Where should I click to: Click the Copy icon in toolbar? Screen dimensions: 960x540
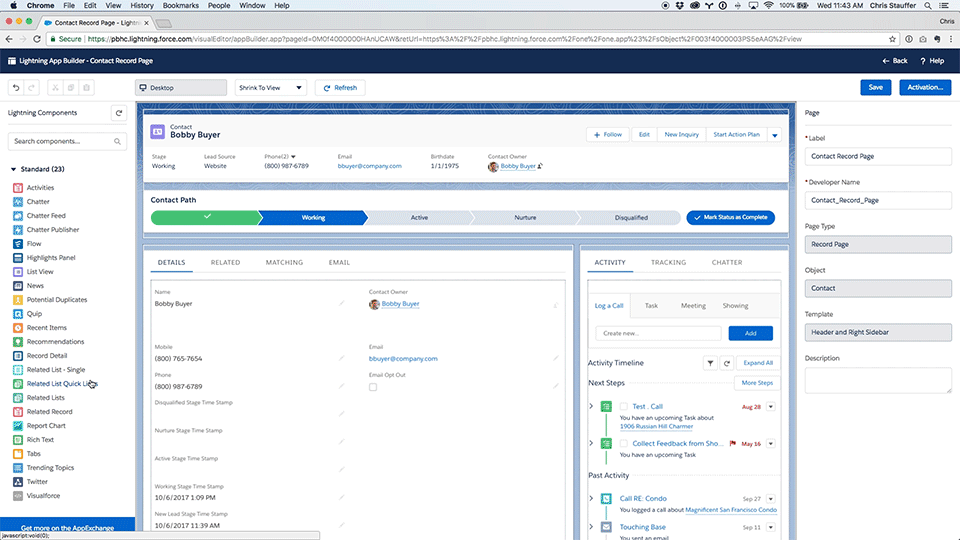pos(71,88)
